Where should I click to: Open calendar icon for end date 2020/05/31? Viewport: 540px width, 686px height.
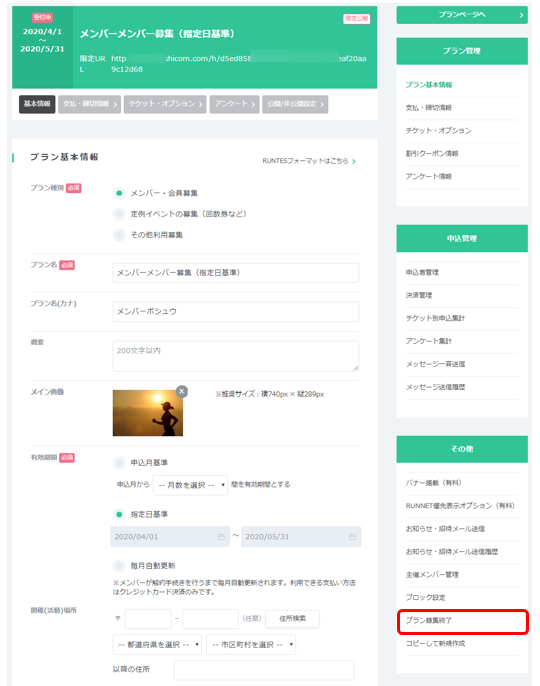(352, 537)
